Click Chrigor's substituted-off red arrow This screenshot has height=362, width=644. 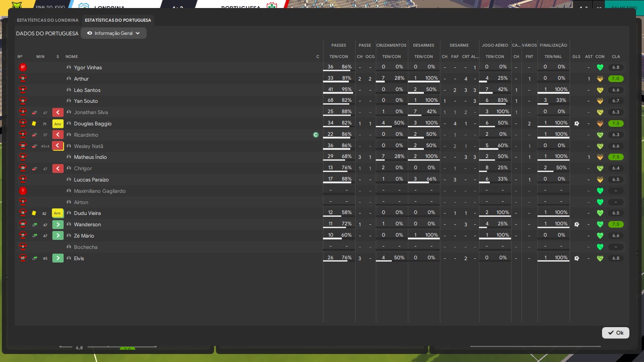pos(58,168)
